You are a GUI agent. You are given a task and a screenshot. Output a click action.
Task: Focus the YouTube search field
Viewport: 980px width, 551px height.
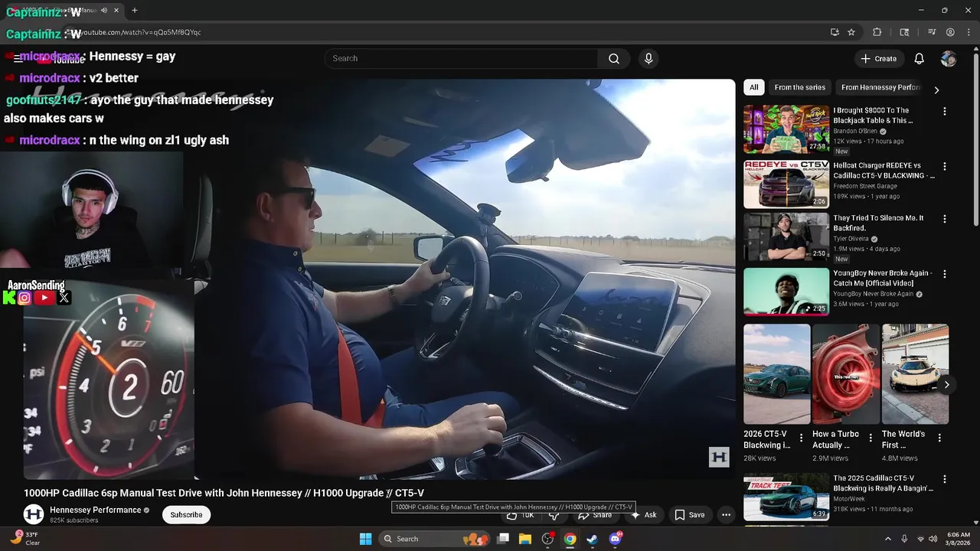tap(461, 59)
